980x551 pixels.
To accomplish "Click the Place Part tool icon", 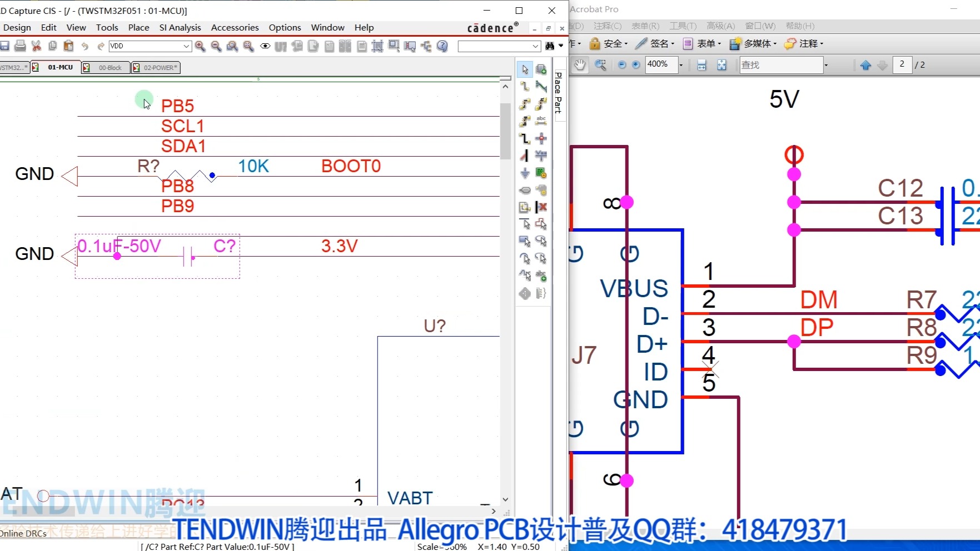I will coord(541,69).
